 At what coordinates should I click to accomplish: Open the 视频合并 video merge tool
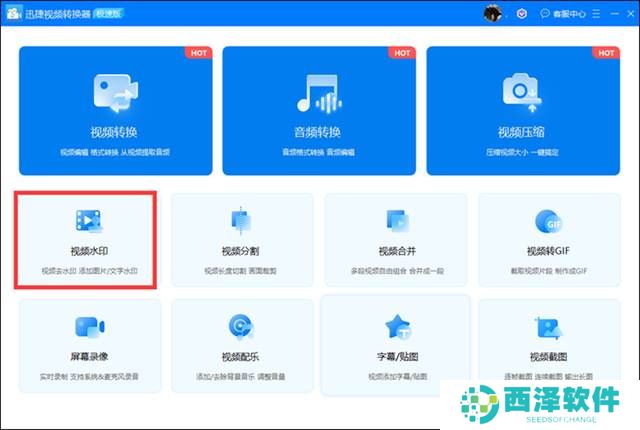pyautogui.click(x=395, y=241)
